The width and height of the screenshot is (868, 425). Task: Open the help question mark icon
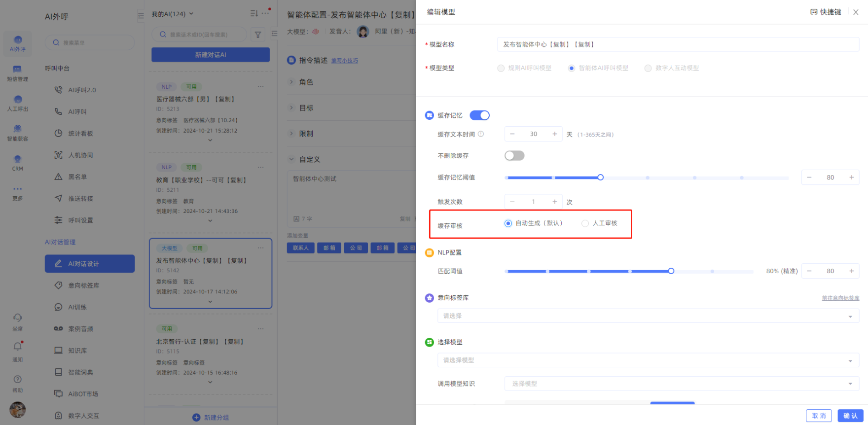tap(18, 380)
